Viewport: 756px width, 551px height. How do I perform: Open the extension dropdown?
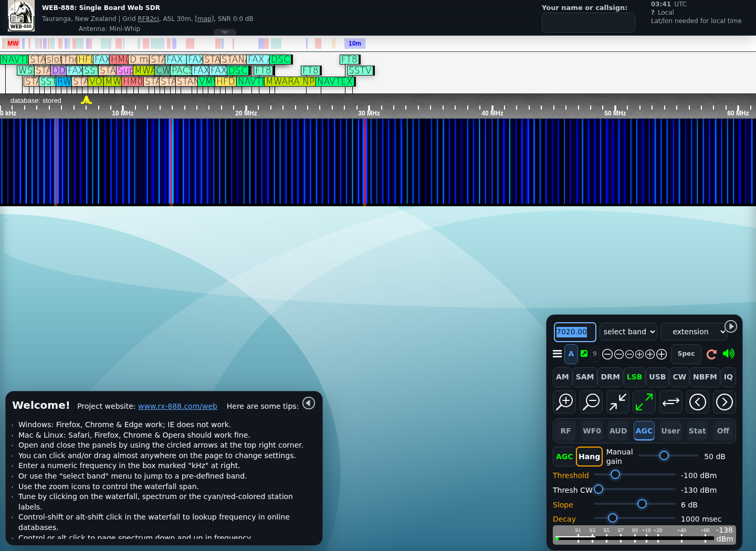[x=694, y=332]
